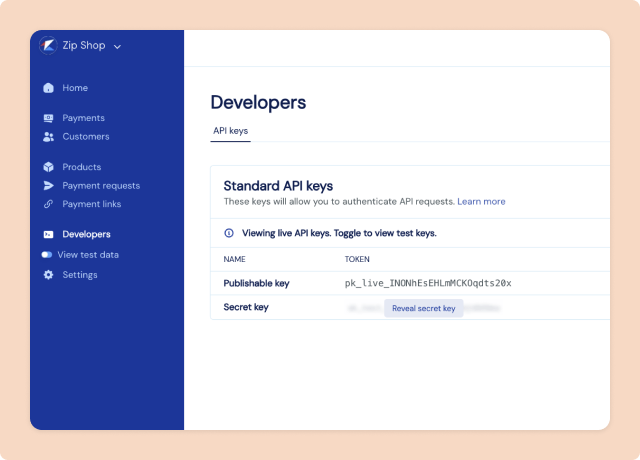Click the Customers icon in sidebar
Image resolution: width=640 pixels, height=460 pixels.
click(48, 137)
